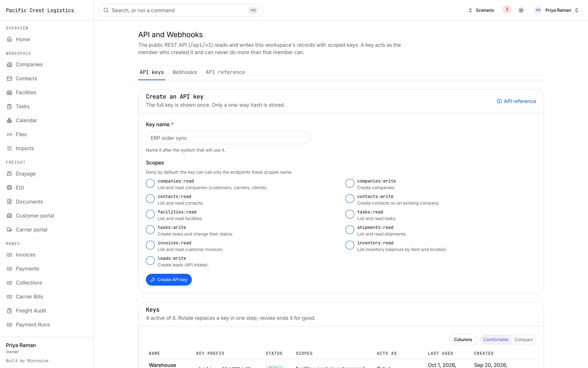This screenshot has width=588, height=368.
Task: Click the Collections sidebar icon
Action: tap(9, 283)
